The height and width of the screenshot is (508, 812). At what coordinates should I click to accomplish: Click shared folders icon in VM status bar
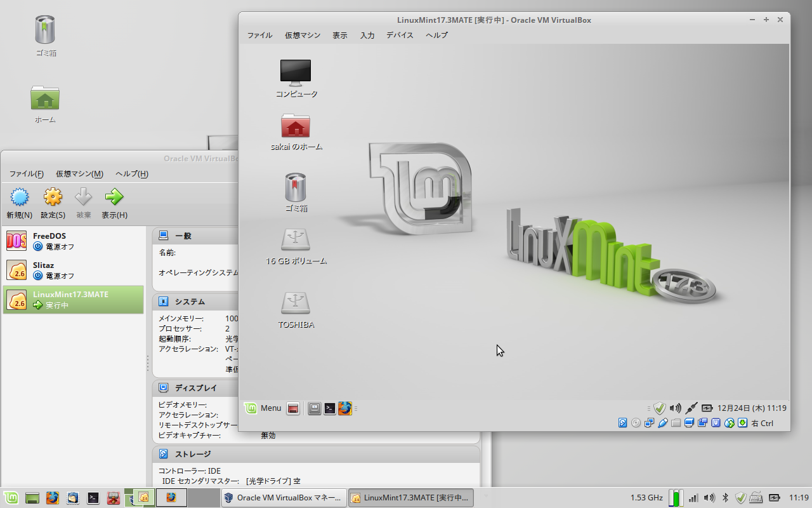[x=676, y=423]
